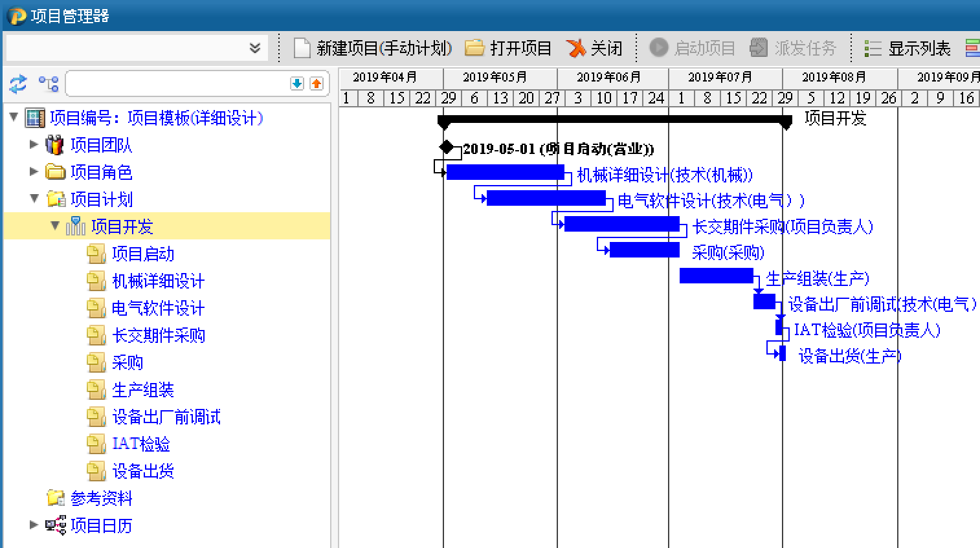The width and height of the screenshot is (980, 548).
Task: Click the task icon next to 机械详细设计
Action: click(96, 281)
